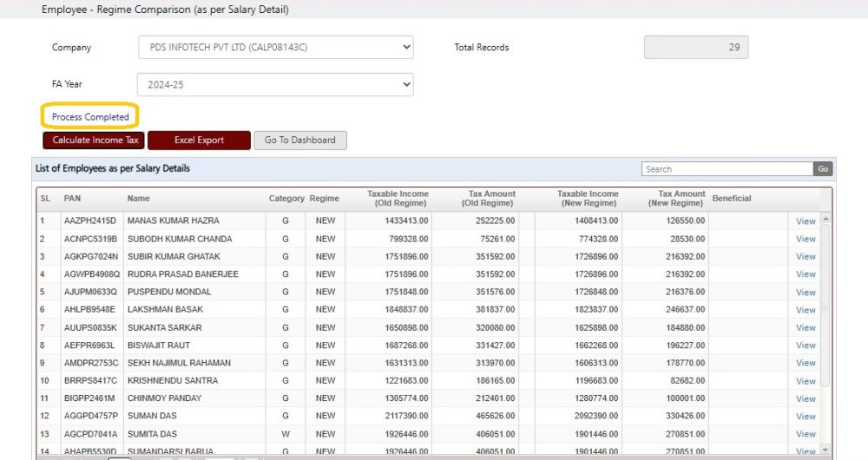View details for BISWAJIT RAUT
Viewport: 868px width, 460px height.
806,345
